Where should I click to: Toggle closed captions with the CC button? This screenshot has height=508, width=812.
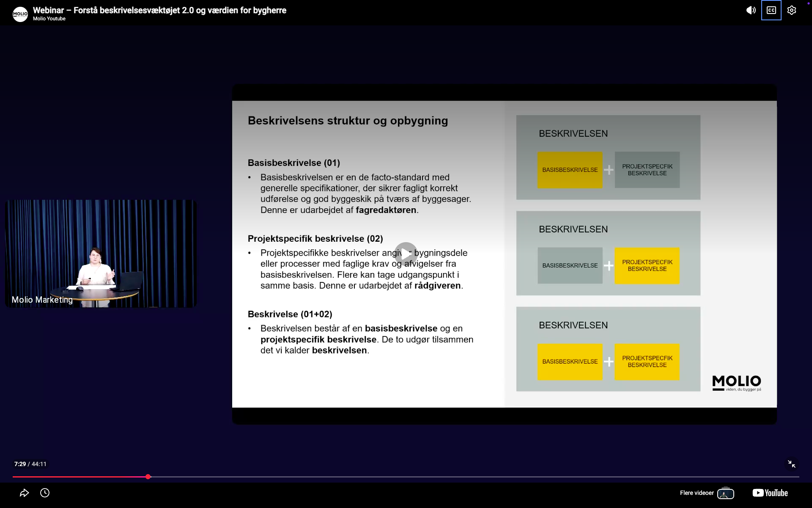[x=771, y=10]
